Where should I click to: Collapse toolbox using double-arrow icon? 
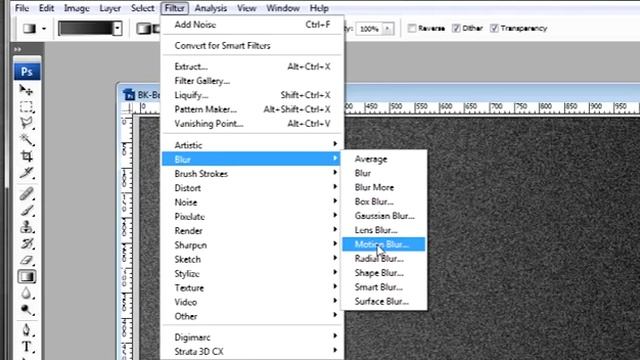pyautogui.click(x=18, y=49)
